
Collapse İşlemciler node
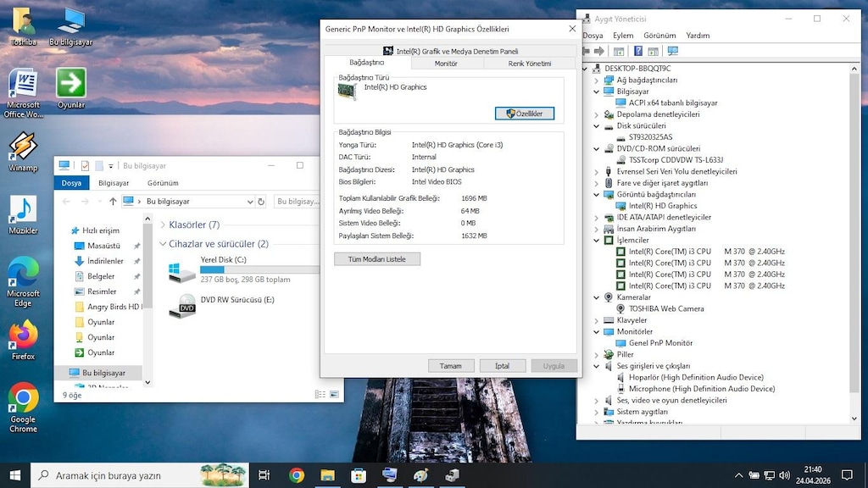coord(596,240)
